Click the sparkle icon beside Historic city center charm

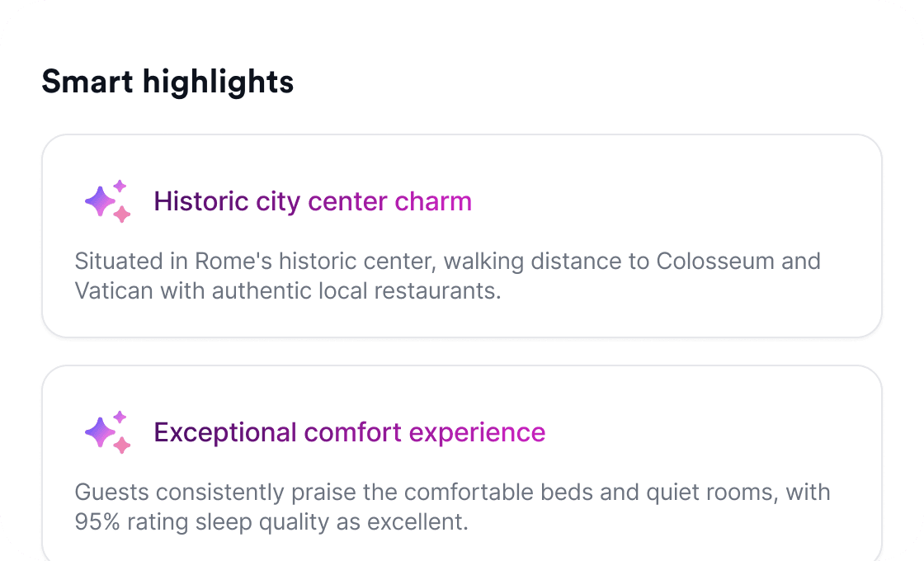point(107,201)
